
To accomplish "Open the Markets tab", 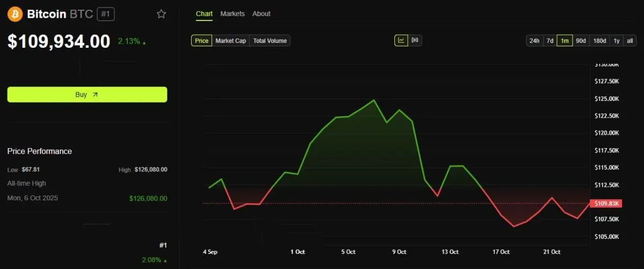I will point(232,13).
